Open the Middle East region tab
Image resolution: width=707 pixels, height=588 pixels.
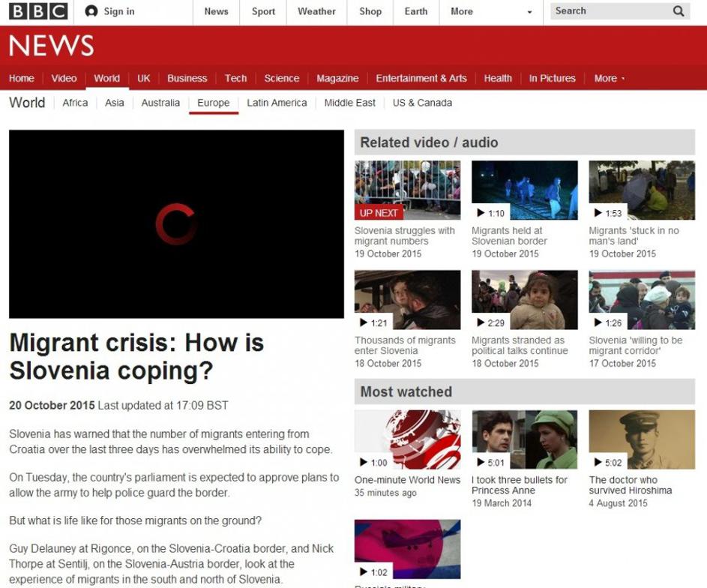click(349, 103)
